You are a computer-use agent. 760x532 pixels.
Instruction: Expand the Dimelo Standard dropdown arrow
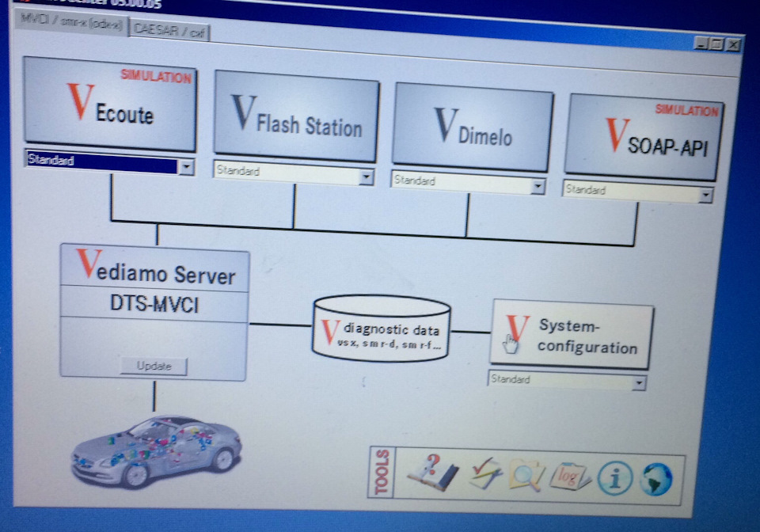[537, 187]
